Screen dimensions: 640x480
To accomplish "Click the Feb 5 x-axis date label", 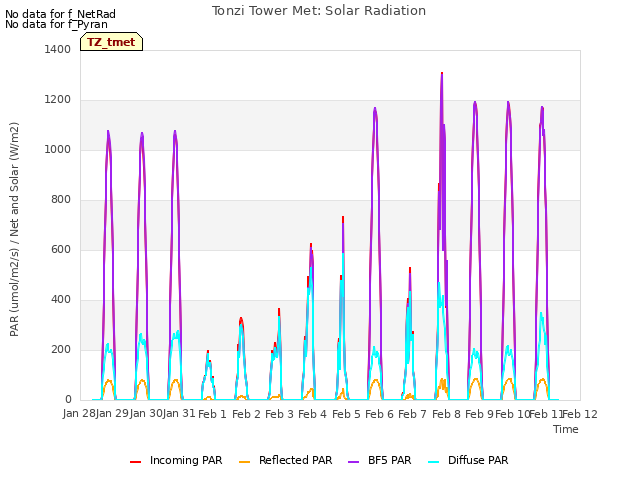I will pos(346,414).
